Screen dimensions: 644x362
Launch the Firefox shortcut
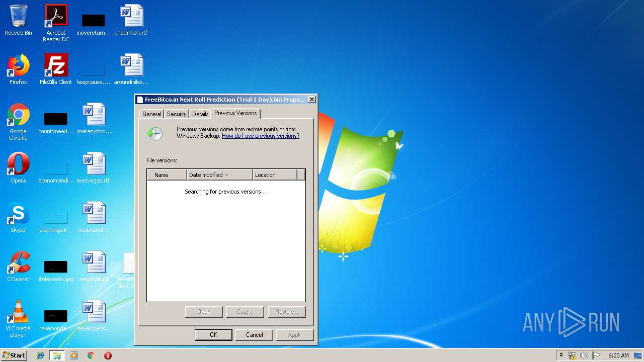18,69
